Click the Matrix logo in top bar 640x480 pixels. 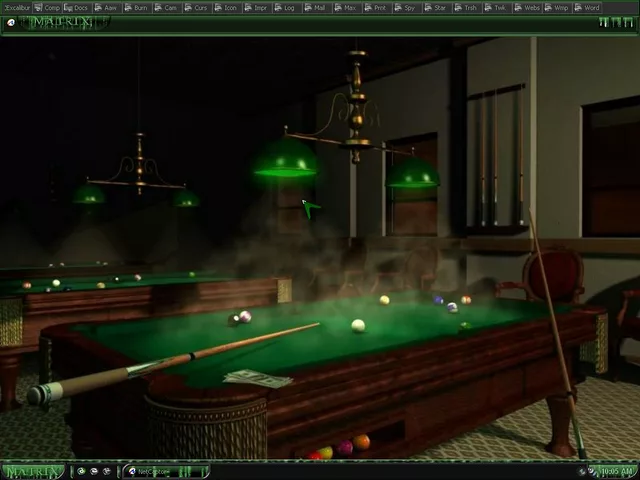click(58, 22)
